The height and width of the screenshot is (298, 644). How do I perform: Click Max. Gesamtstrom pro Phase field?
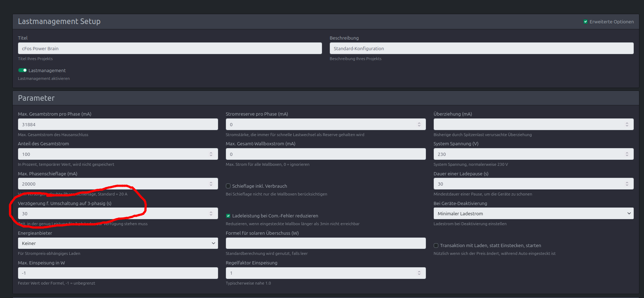coord(118,124)
